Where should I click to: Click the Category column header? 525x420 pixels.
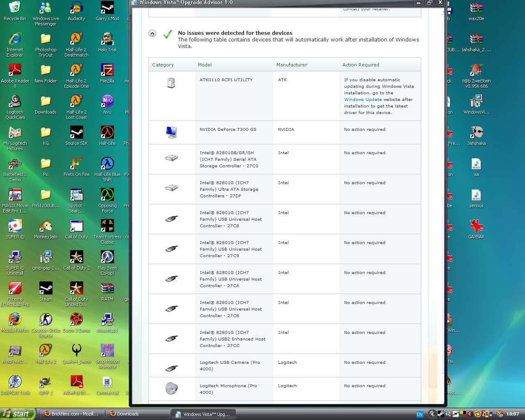click(163, 65)
